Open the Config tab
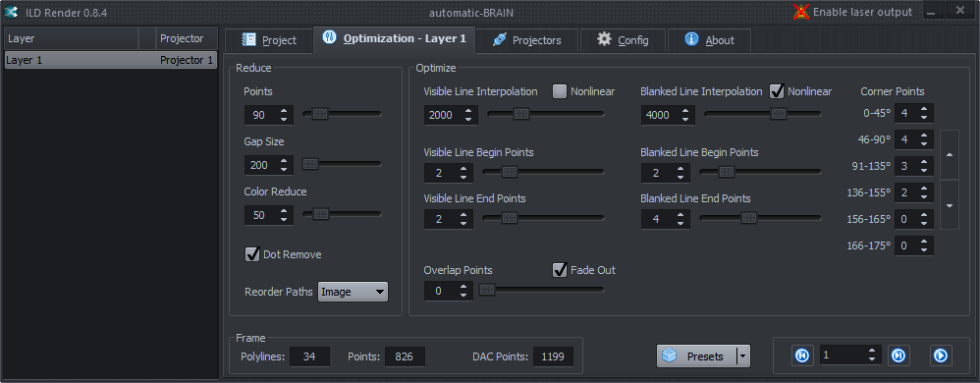This screenshot has height=383, width=980. (623, 40)
